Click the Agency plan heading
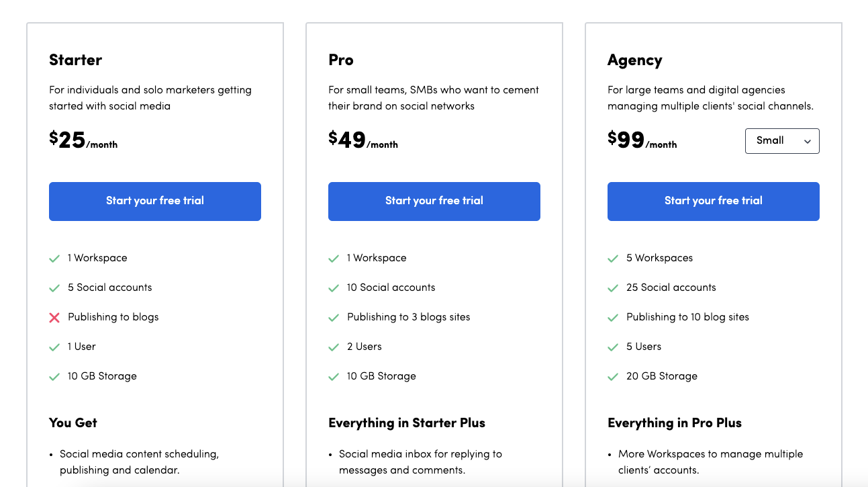Image resolution: width=868 pixels, height=487 pixels. pyautogui.click(x=634, y=60)
